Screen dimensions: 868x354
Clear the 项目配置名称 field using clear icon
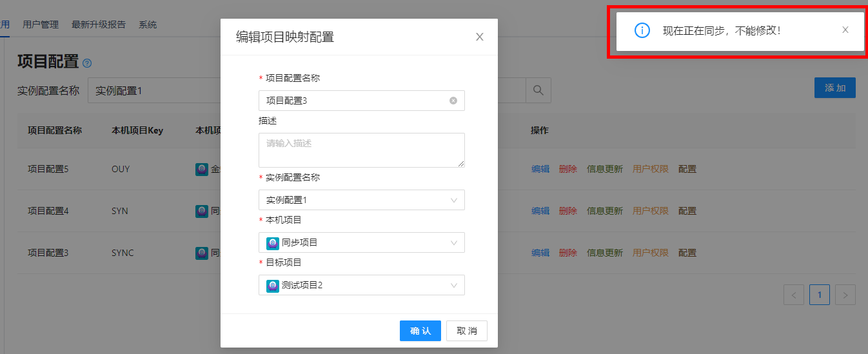coord(453,101)
